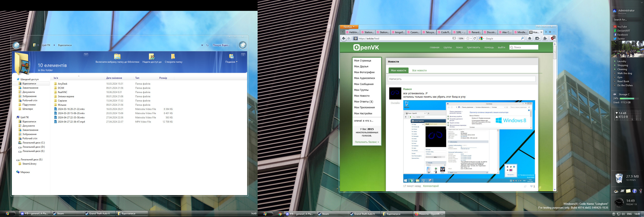
Task: Open Google search engine selector dropdown
Action: [482, 38]
